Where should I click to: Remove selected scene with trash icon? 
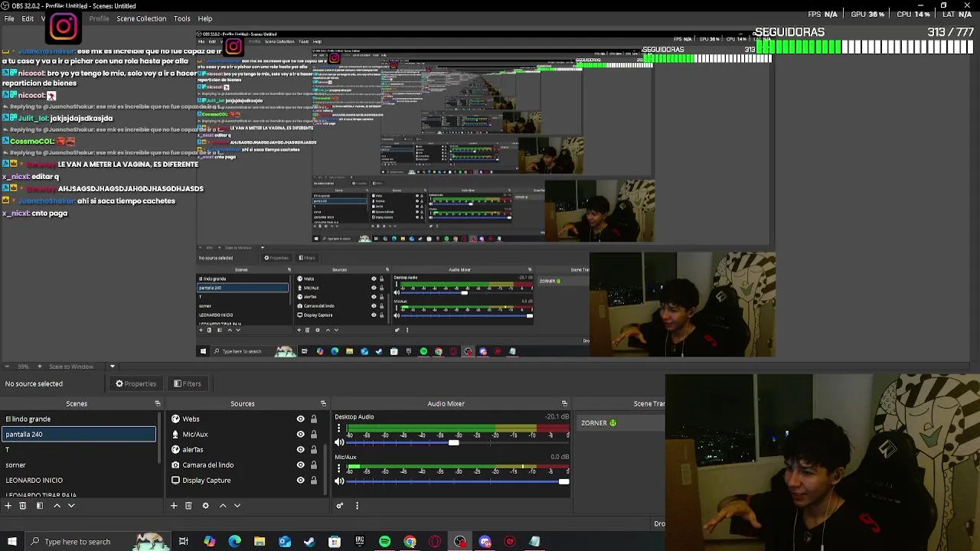click(22, 506)
